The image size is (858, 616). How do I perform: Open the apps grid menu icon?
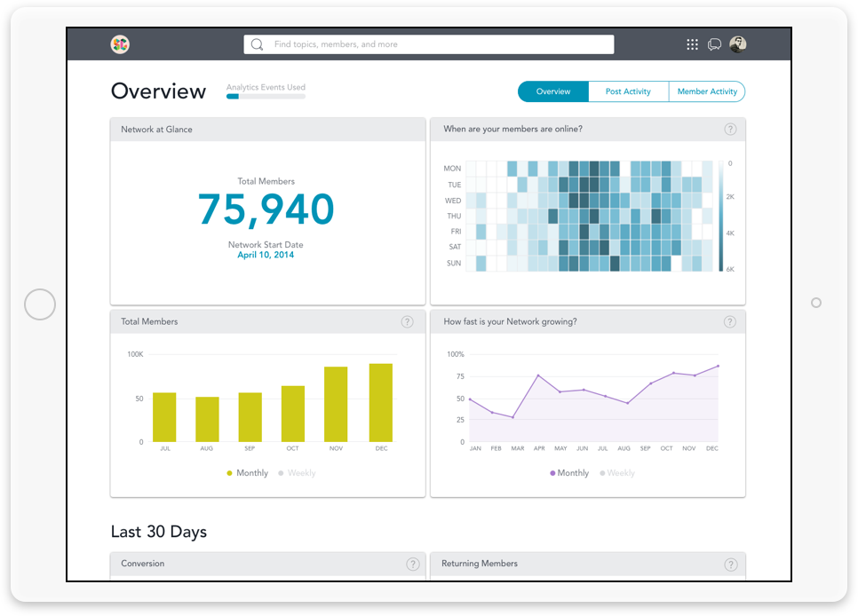tap(693, 44)
